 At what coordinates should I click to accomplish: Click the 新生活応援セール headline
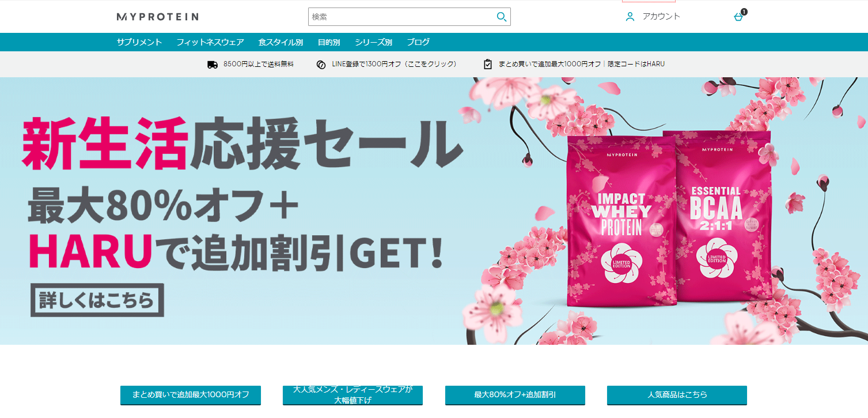click(x=242, y=143)
